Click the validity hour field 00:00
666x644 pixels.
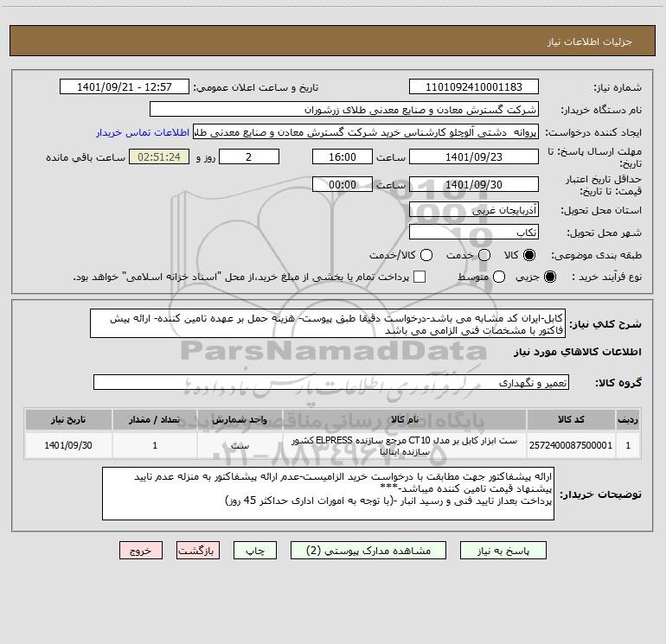pos(343,185)
